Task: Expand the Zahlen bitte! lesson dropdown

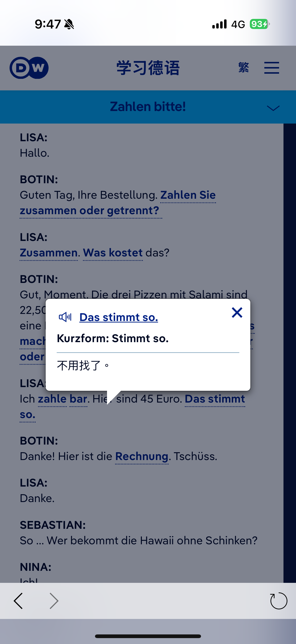Action: point(273,108)
